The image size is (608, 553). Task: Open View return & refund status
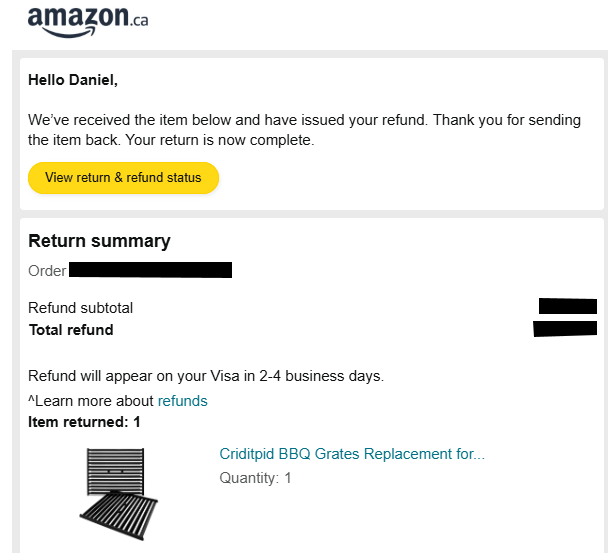(123, 178)
